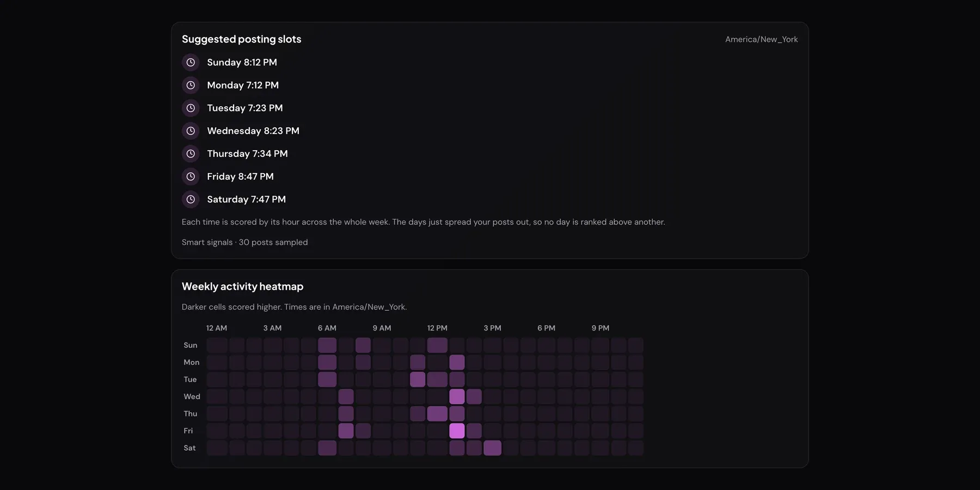The image size is (980, 490).
Task: Click the 12 PM column label on heatmap
Action: pyautogui.click(x=437, y=328)
